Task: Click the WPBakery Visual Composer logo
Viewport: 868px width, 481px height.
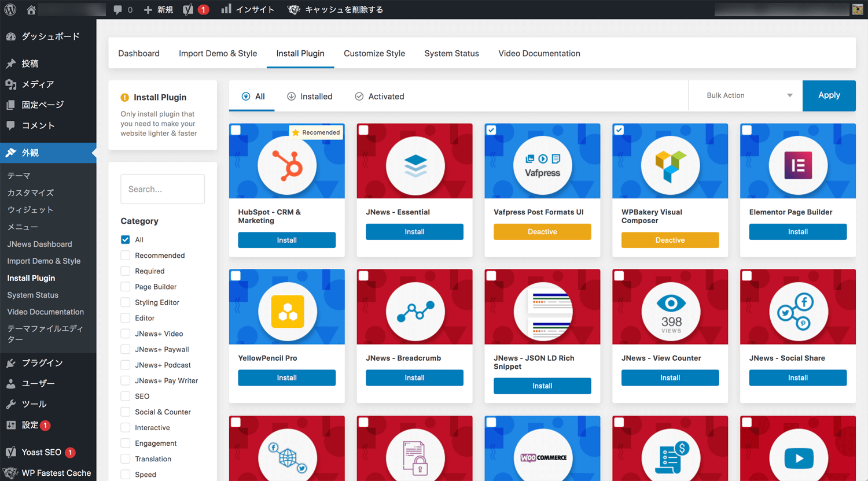Action: tap(670, 165)
